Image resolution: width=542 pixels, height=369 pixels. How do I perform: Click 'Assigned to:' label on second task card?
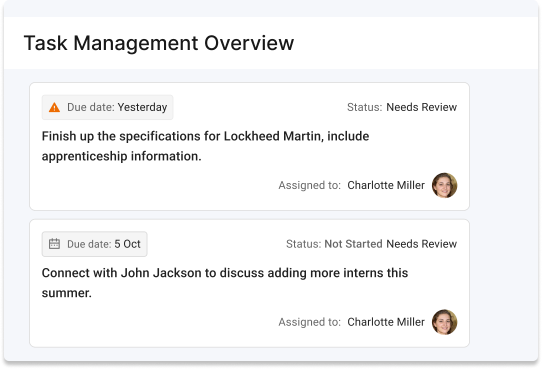coord(310,322)
